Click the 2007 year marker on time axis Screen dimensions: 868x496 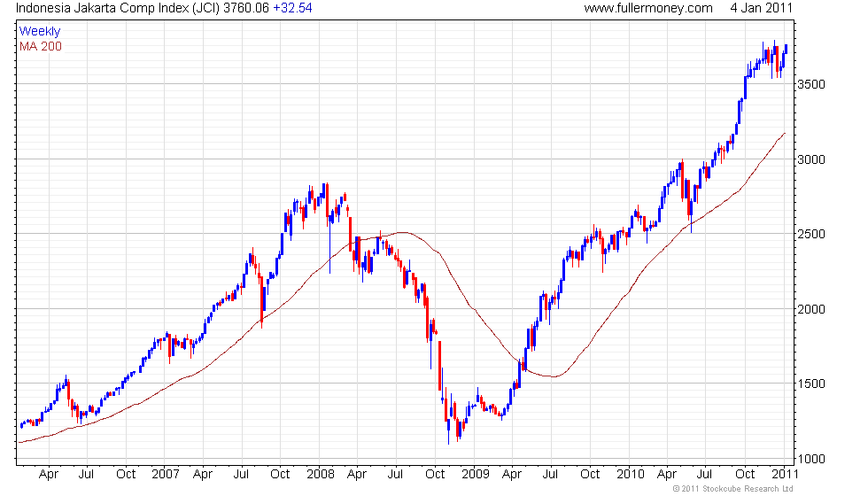[166, 474]
